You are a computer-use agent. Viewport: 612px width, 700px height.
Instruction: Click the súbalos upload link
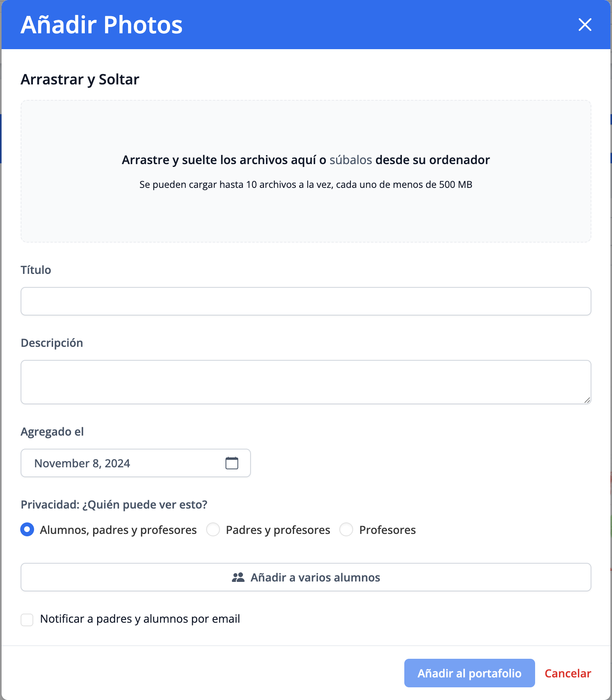click(x=350, y=160)
